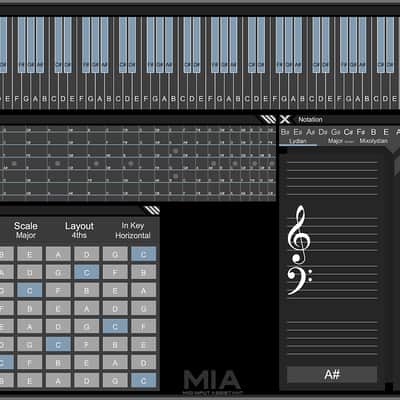Tap the blue C pad in the grid's top row
The height and width of the screenshot is (400, 400).
[x=143, y=254]
